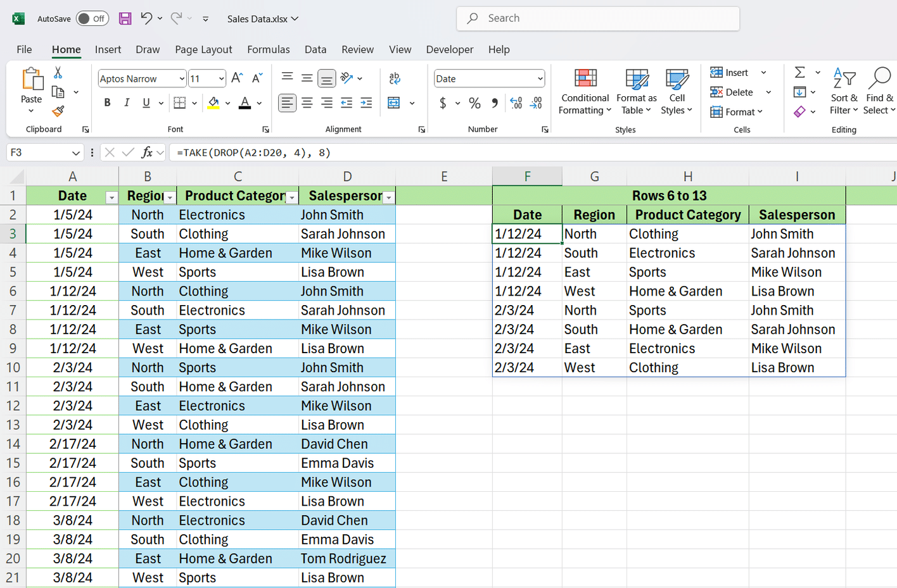
Task: Click in the formula bar text
Action: [253, 153]
